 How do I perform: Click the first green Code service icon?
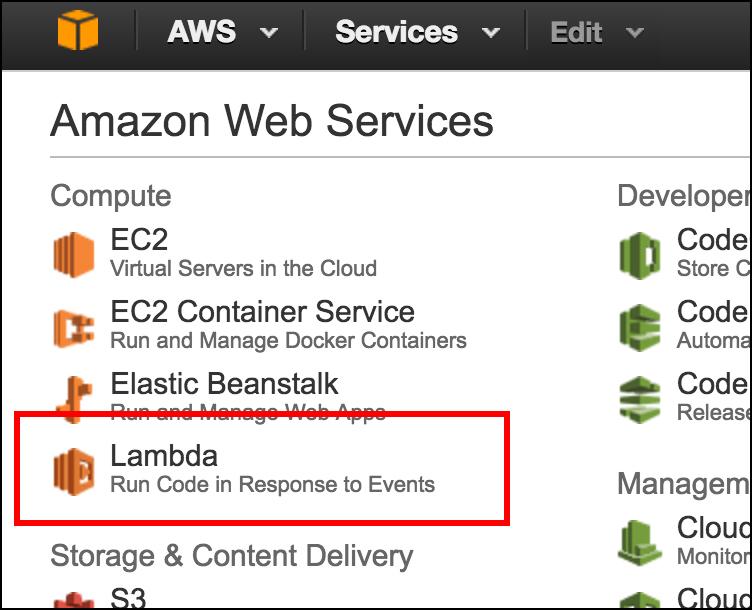(x=640, y=254)
